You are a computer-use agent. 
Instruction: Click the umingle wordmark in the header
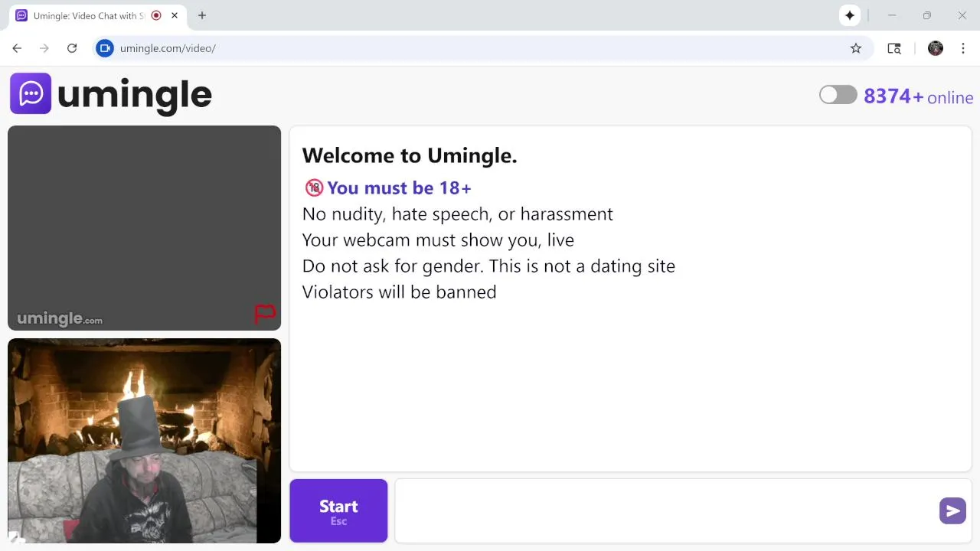(134, 96)
